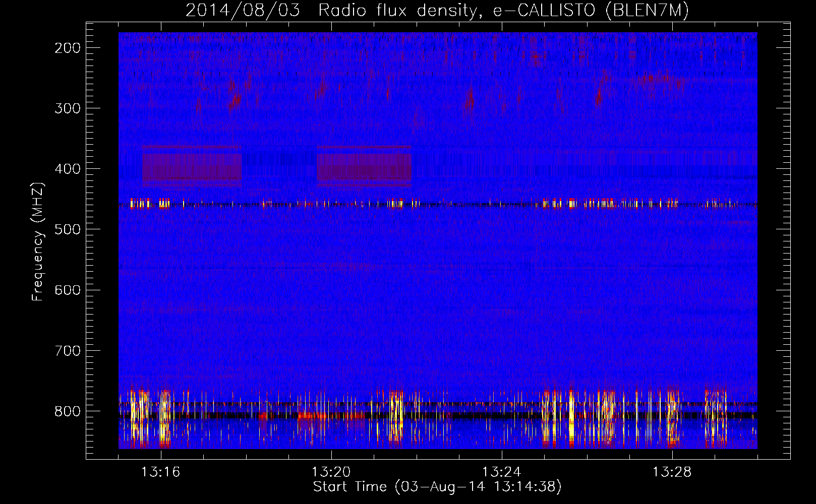Click the 13:20 time tick label
The image size is (816, 504).
[331, 472]
